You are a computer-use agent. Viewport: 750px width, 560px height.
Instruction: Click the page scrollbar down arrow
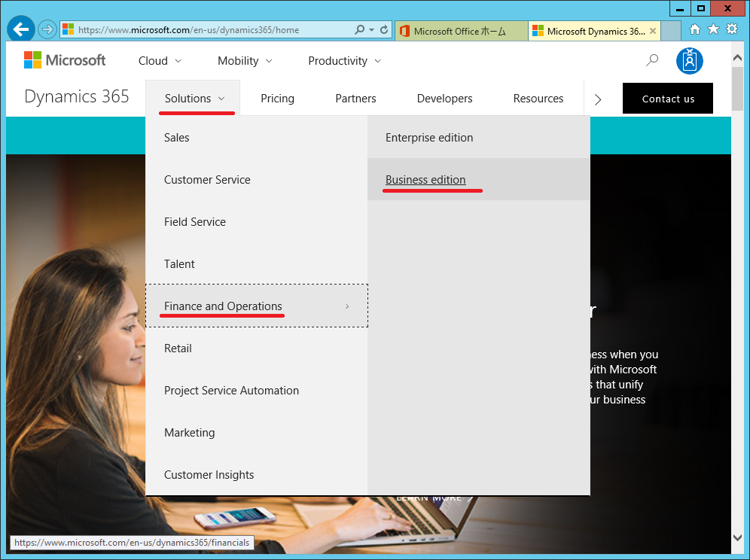737,537
